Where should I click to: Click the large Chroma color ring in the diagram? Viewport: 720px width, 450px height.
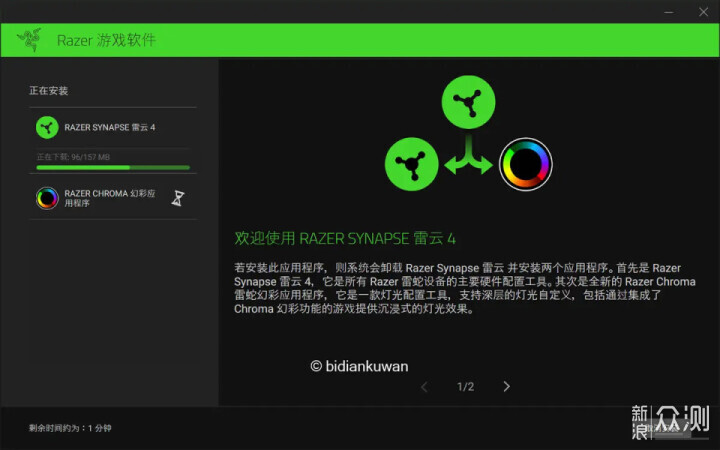click(x=526, y=164)
